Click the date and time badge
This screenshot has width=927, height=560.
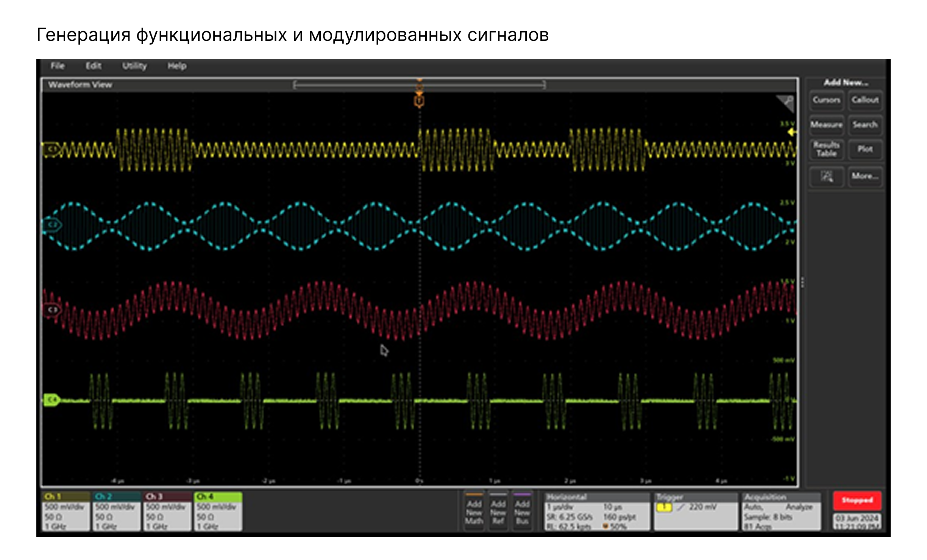pyautogui.click(x=857, y=522)
